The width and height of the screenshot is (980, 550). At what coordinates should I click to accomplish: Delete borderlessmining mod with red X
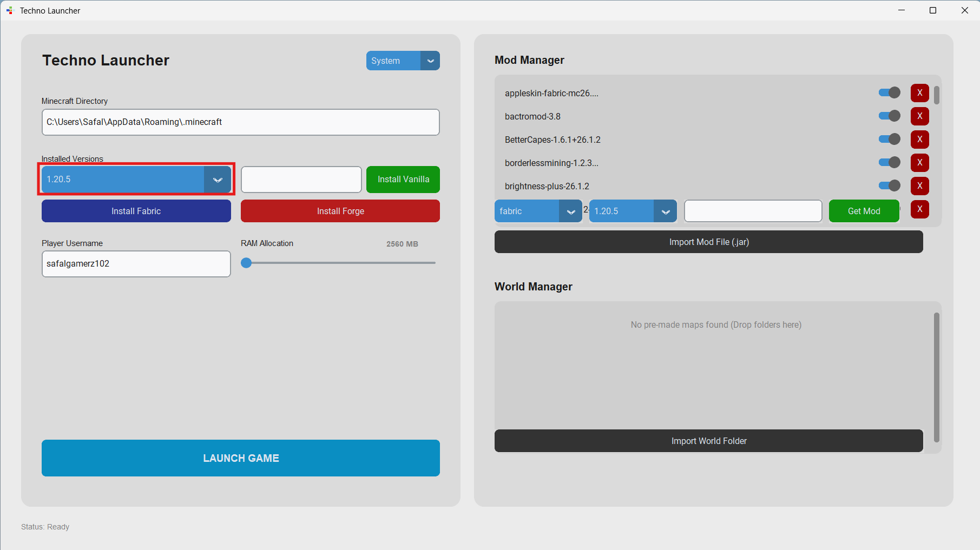coord(919,163)
